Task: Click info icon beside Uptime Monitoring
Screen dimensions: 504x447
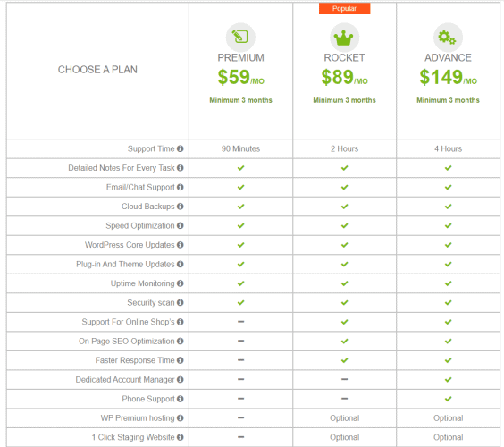Action: (181, 283)
